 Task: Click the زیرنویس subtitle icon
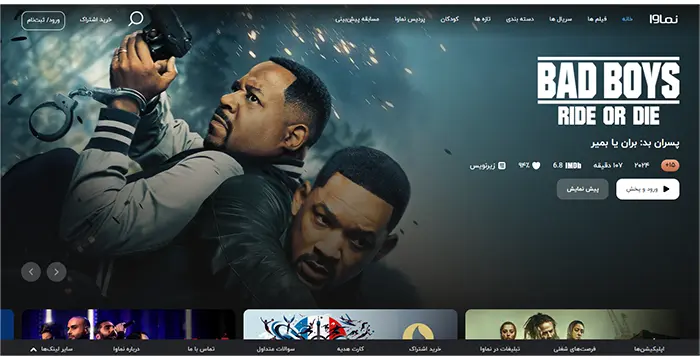tap(502, 166)
